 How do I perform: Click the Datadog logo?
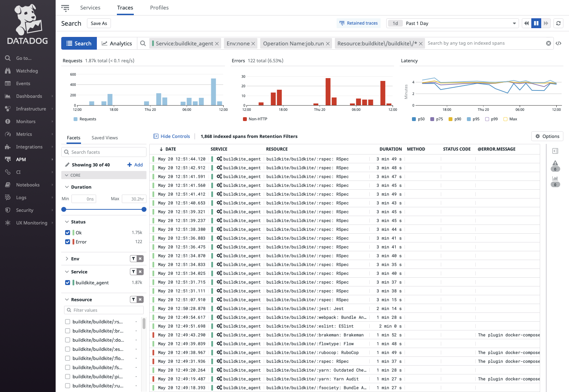coord(27,23)
